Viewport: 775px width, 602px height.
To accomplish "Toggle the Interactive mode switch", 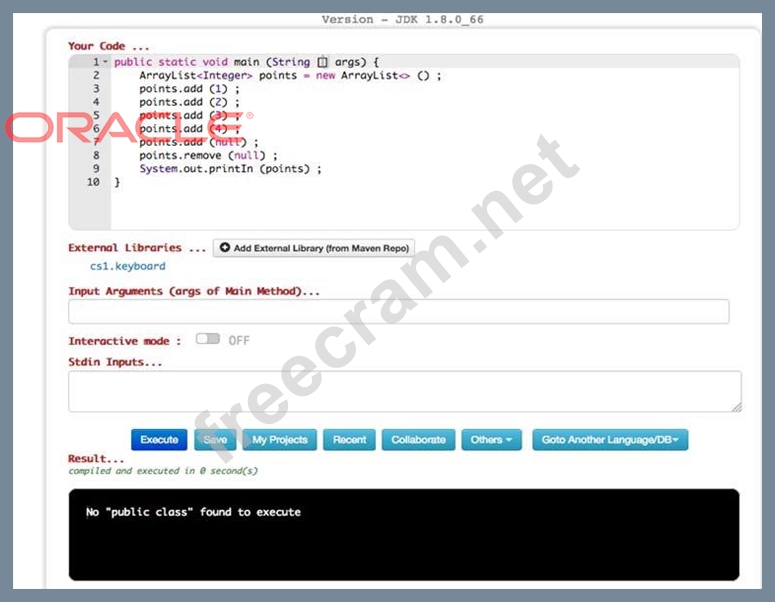I will pyautogui.click(x=207, y=339).
